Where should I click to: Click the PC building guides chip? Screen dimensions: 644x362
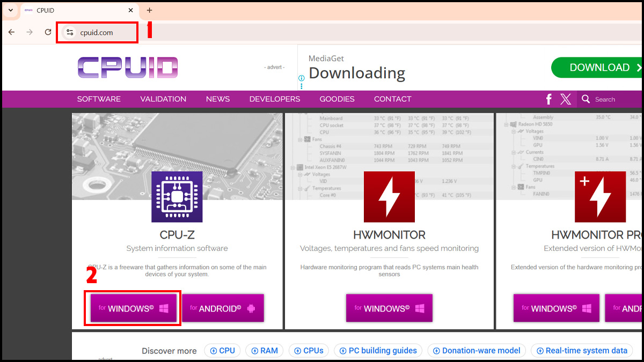point(378,351)
